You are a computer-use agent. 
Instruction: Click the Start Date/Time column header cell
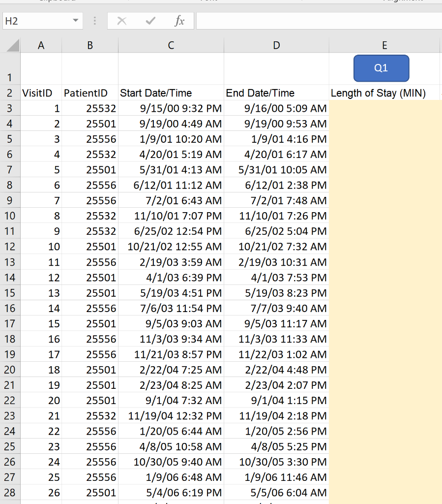point(171,93)
